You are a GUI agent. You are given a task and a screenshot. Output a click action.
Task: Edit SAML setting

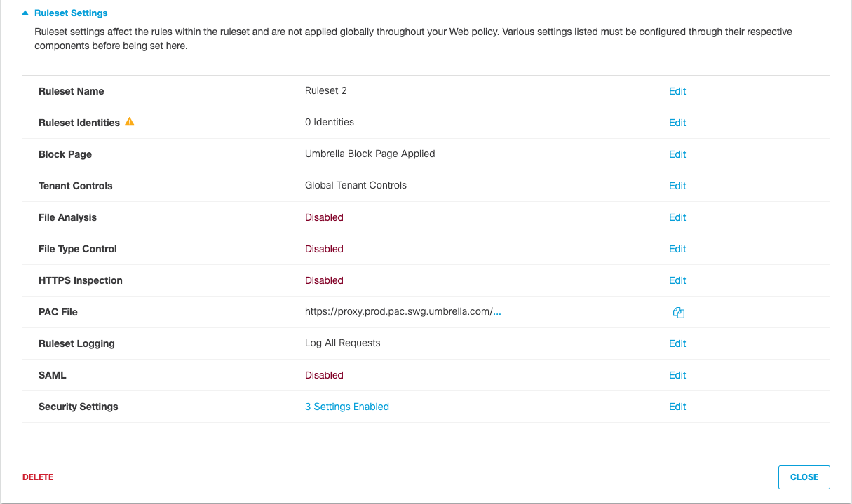coord(677,375)
